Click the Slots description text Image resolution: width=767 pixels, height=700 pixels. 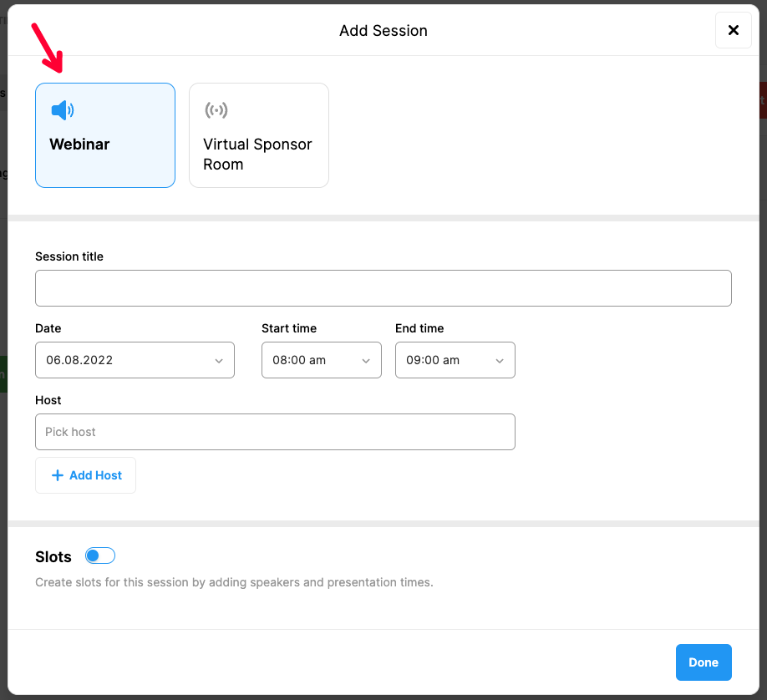pyautogui.click(x=234, y=582)
